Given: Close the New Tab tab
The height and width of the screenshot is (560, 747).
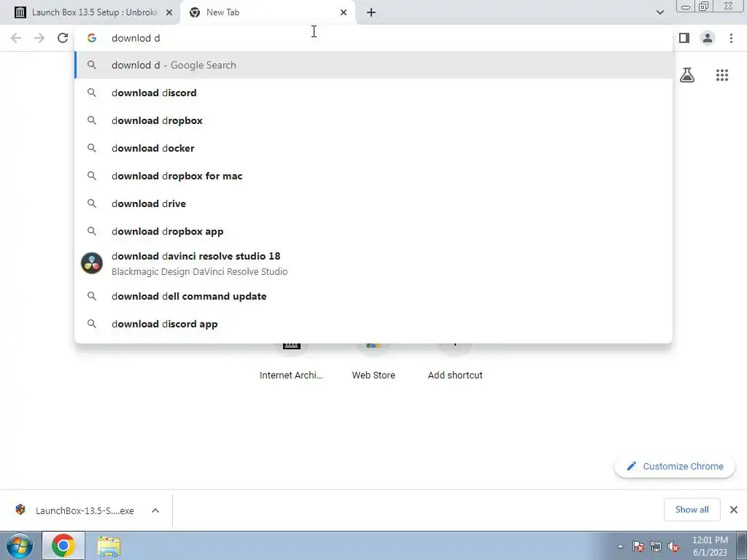Looking at the screenshot, I should pyautogui.click(x=344, y=12).
